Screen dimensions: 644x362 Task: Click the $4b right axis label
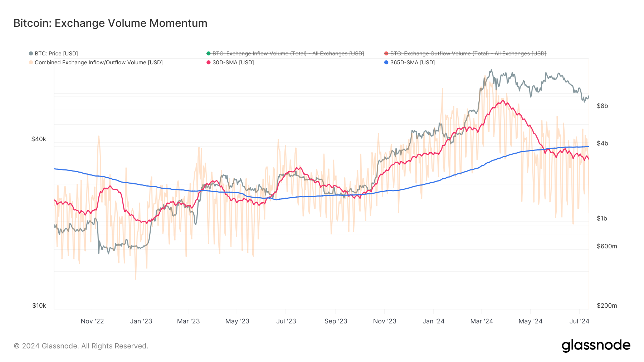[x=602, y=143]
